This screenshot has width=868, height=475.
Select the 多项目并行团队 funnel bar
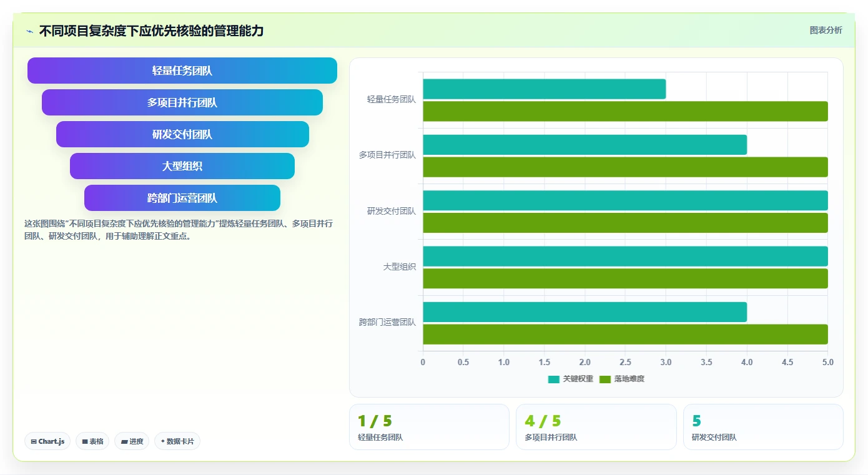(182, 102)
